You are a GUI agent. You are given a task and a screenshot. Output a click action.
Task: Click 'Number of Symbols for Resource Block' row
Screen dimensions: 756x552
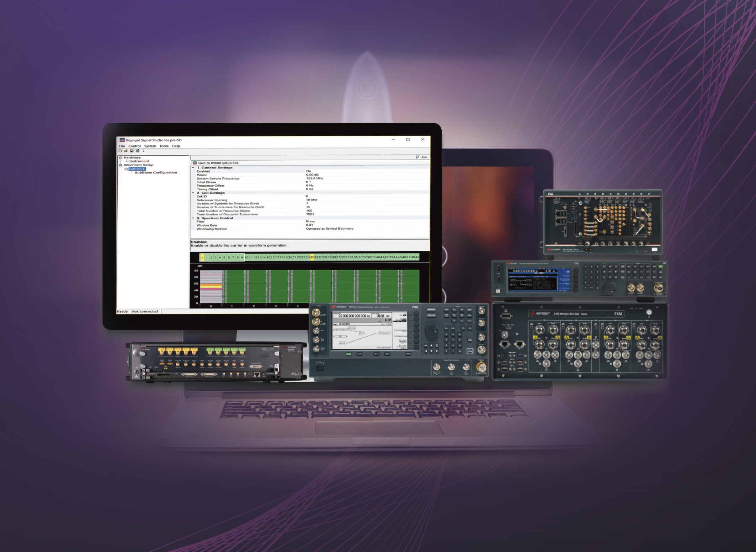click(x=310, y=203)
